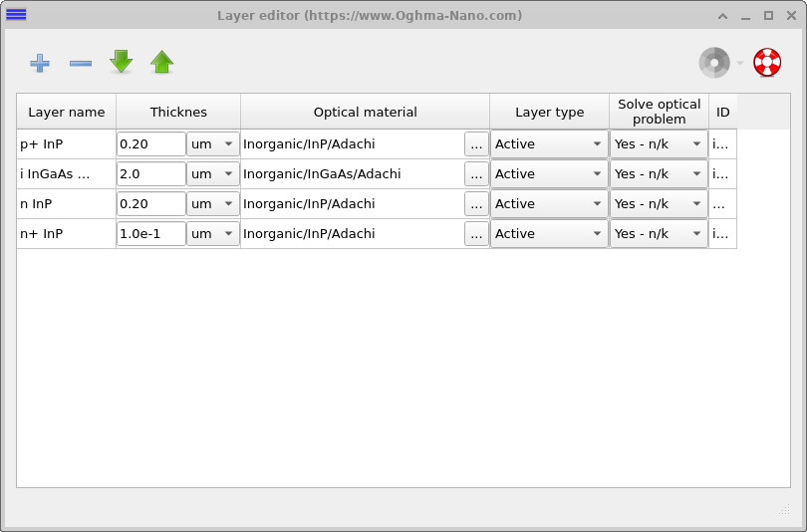Click the ID cell of the n+ InP row
The height and width of the screenshot is (532, 807).
point(723,233)
